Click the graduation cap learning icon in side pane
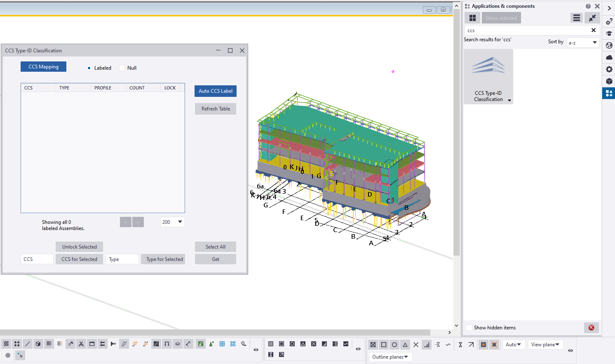Image resolution: width=615 pixels, height=364 pixels. coord(609,33)
